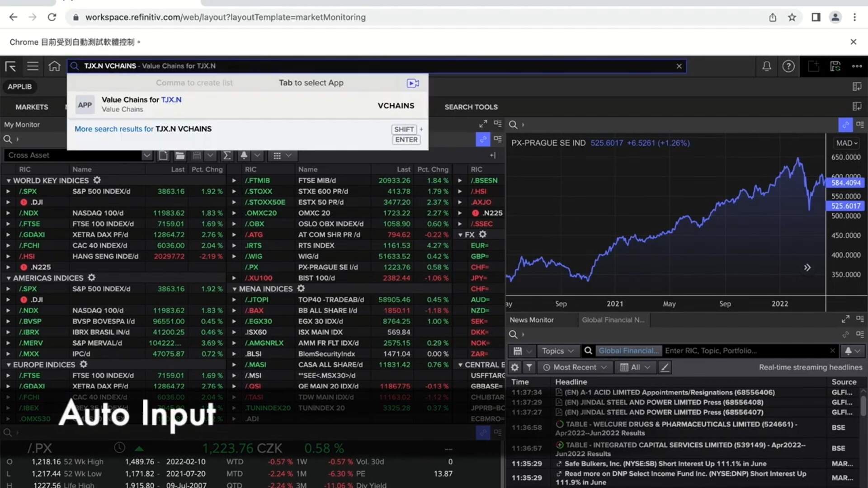Toggle the blue link button on My Monitor

[x=482, y=139]
